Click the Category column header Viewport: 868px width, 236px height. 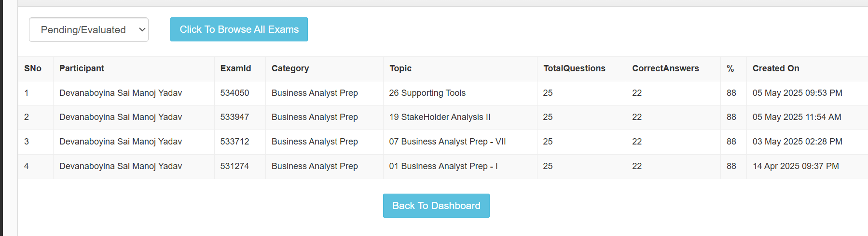(290, 68)
